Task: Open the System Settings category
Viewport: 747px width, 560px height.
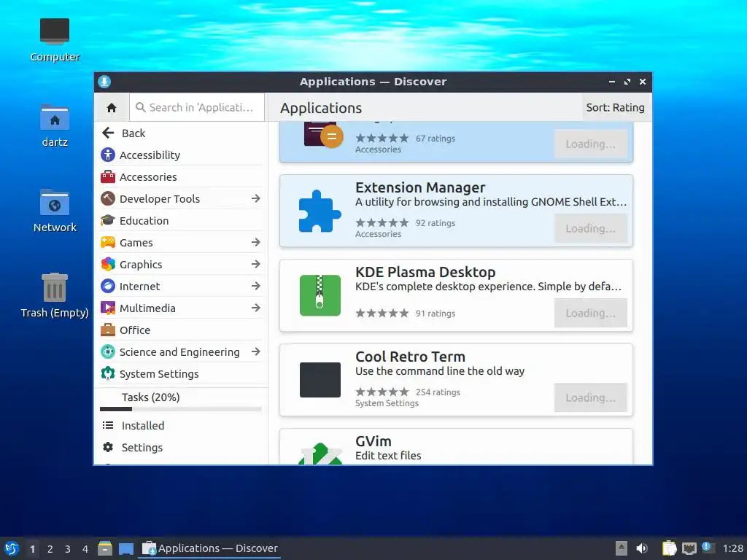Action: [x=181, y=374]
